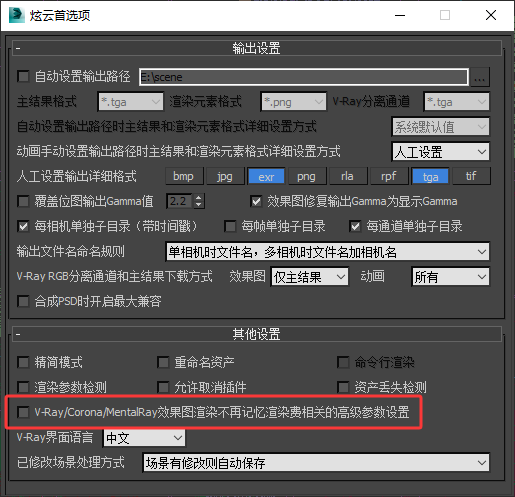Click the Gamma value field showing 2.2
This screenshot has height=497, width=515.
(x=180, y=201)
